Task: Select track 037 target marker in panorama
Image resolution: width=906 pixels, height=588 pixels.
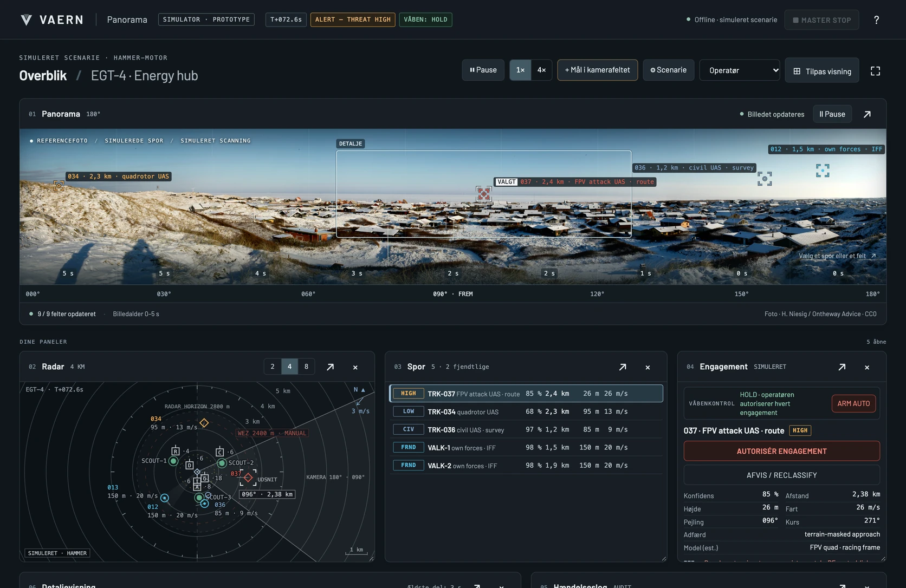Action: (484, 194)
